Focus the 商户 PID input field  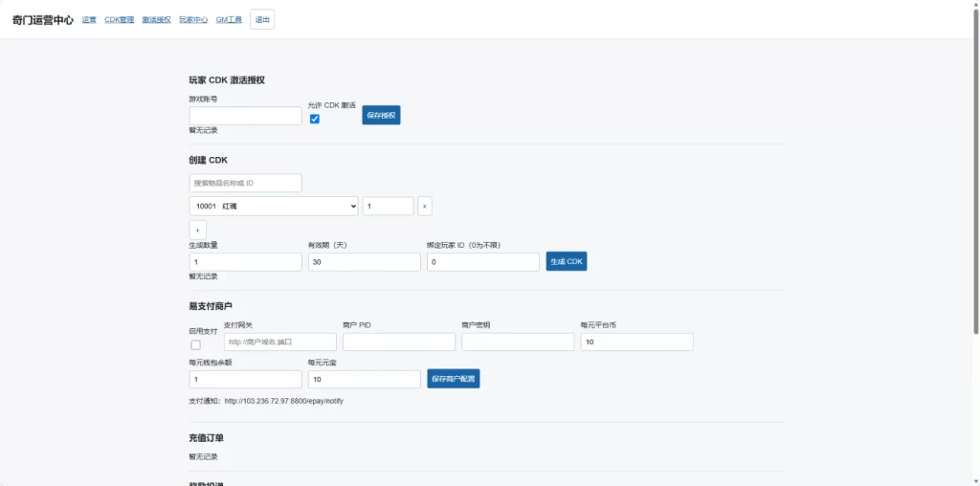[399, 342]
